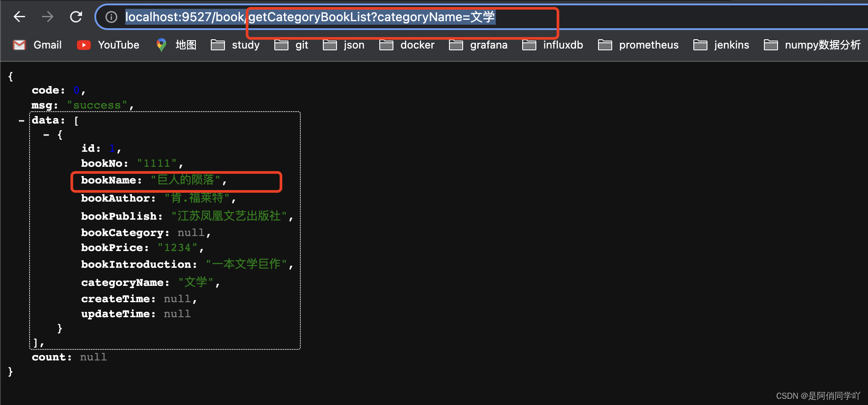The width and height of the screenshot is (868, 405).
Task: Open the 地图 maps bookmark
Action: (176, 45)
